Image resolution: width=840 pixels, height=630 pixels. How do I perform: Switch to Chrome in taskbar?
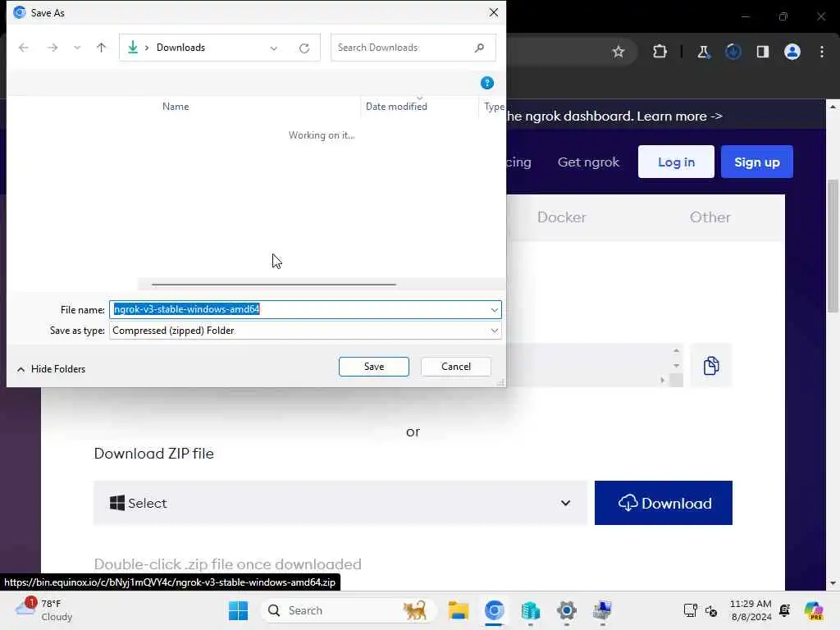pyautogui.click(x=494, y=610)
